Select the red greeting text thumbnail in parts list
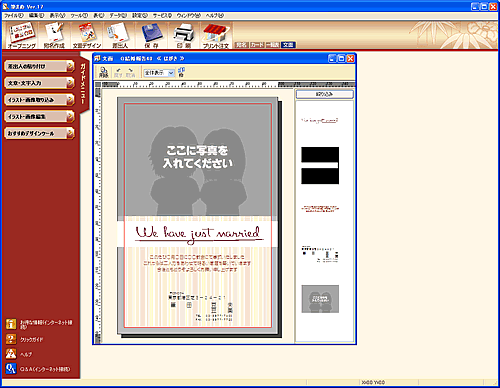Screen dimensions: 500x388 tap(320, 209)
